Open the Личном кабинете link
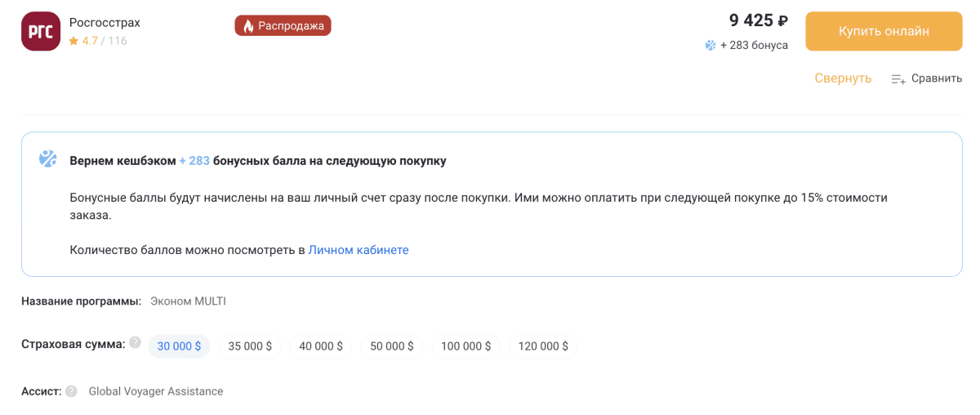This screenshot has width=980, height=415. [359, 250]
